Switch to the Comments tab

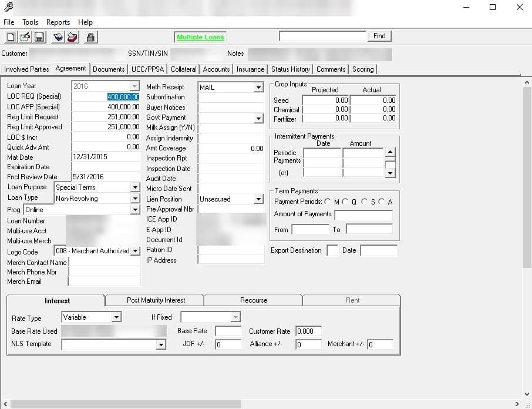[x=331, y=69]
